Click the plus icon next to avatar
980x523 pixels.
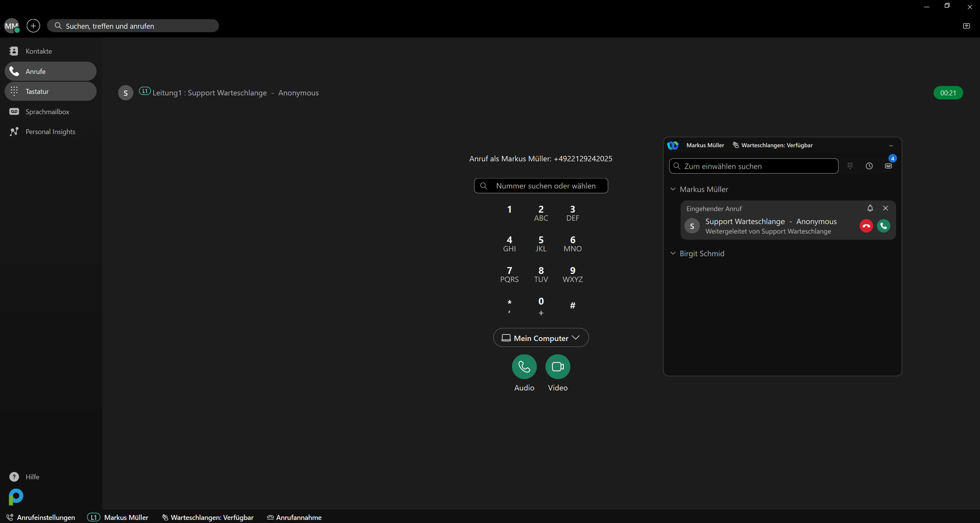tap(33, 26)
